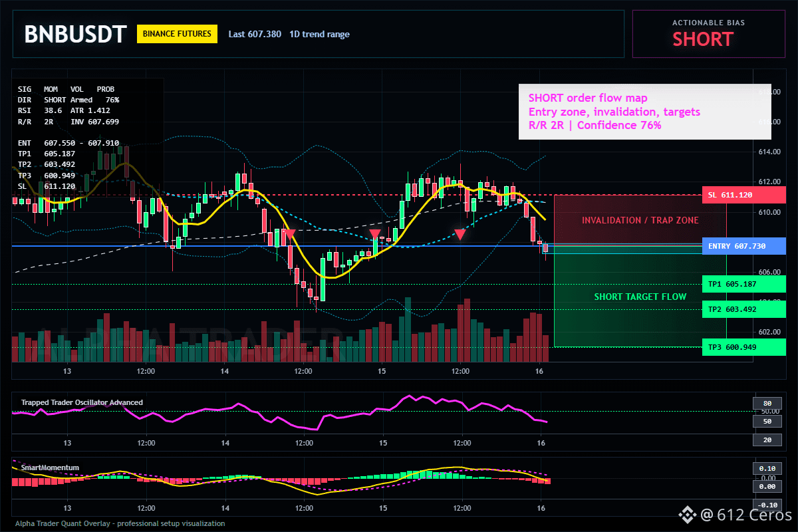798x532 pixels.
Task: Click the TP3 600.949 green price tag
Action: (x=743, y=347)
